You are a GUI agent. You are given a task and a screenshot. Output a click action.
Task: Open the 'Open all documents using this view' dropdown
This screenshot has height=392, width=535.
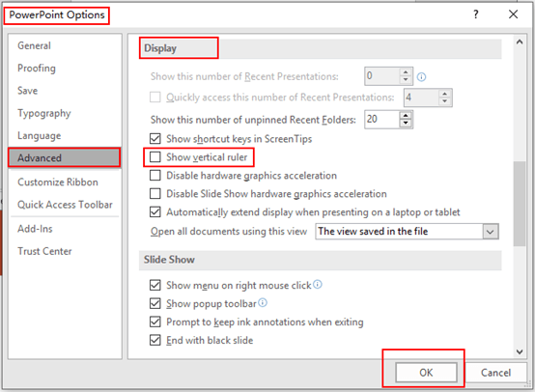[491, 232]
